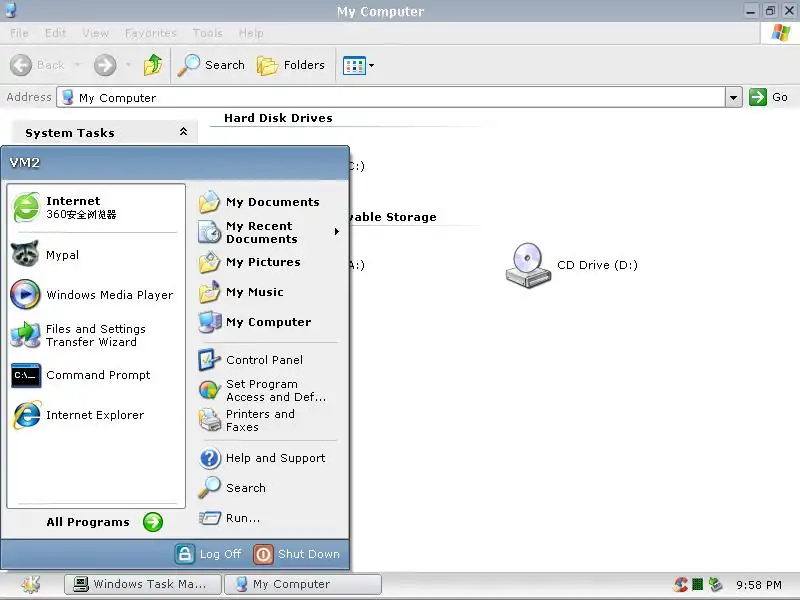Click the VM2 user name header
The image size is (800, 600).
coord(24,163)
